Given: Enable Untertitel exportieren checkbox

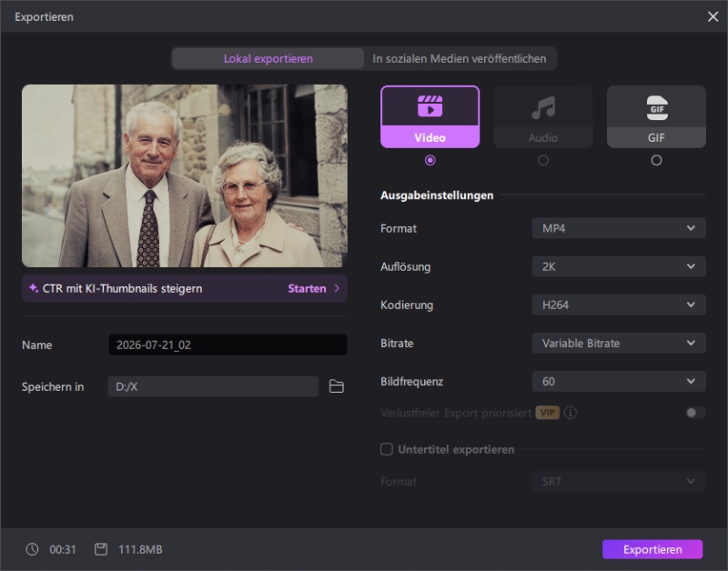Looking at the screenshot, I should point(386,449).
